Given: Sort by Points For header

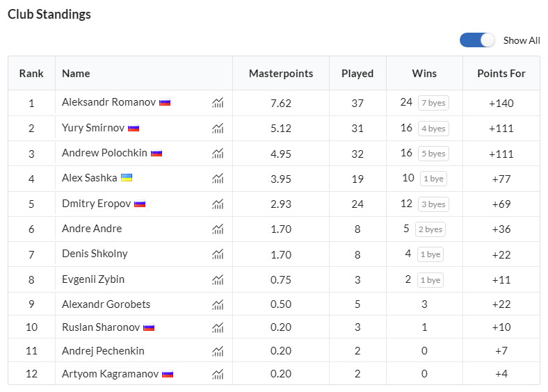Looking at the screenshot, I should [501, 74].
